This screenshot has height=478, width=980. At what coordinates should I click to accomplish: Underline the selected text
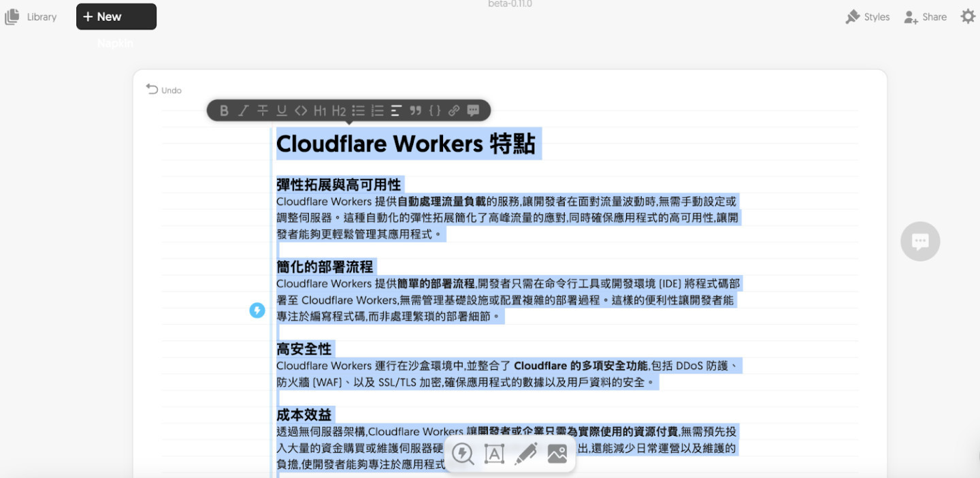(282, 110)
